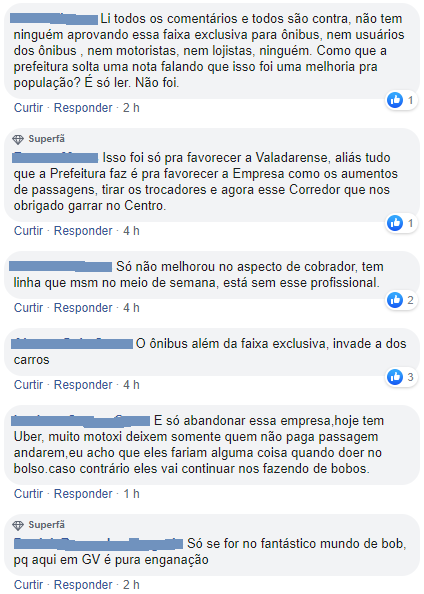Like the Valadarense comment
This screenshot has width=424, height=594.
[28, 230]
